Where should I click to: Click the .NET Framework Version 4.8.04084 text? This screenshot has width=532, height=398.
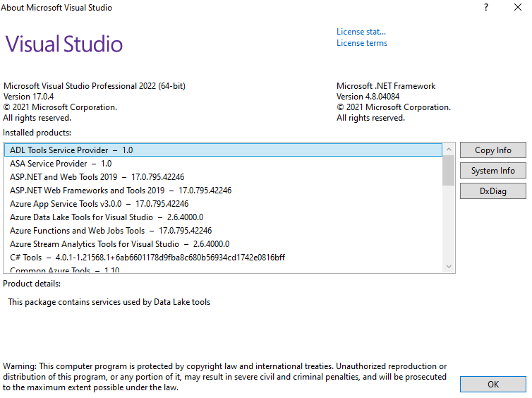368,97
